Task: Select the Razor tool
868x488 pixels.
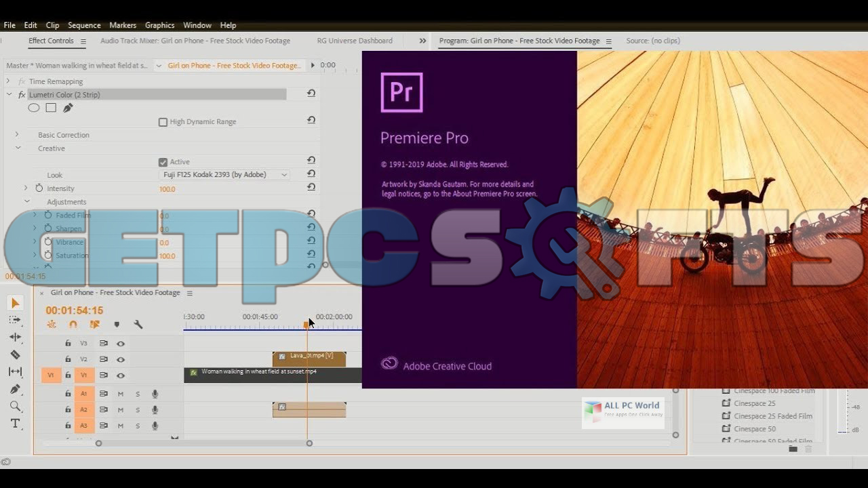Action: (15, 354)
